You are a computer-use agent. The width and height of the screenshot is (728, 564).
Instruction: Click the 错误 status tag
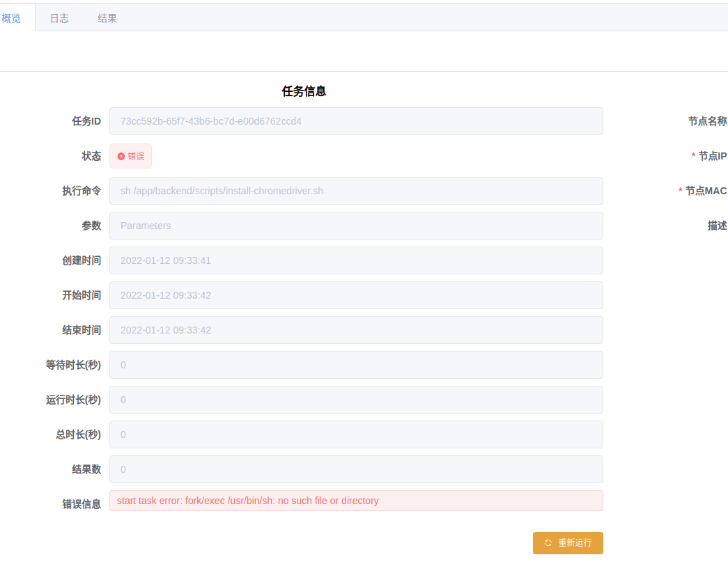pos(130,156)
